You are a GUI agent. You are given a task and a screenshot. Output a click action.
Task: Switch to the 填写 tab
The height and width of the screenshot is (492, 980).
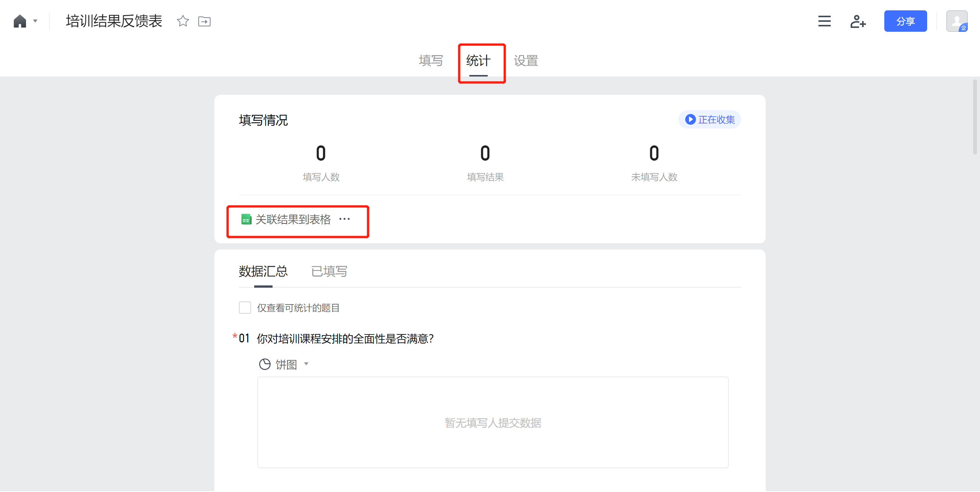tap(431, 60)
